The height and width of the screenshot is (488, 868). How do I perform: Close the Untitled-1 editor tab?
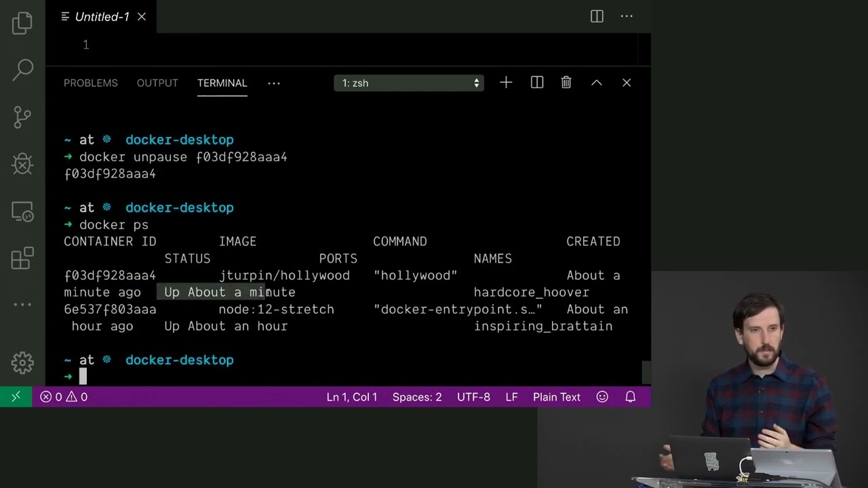pos(142,17)
